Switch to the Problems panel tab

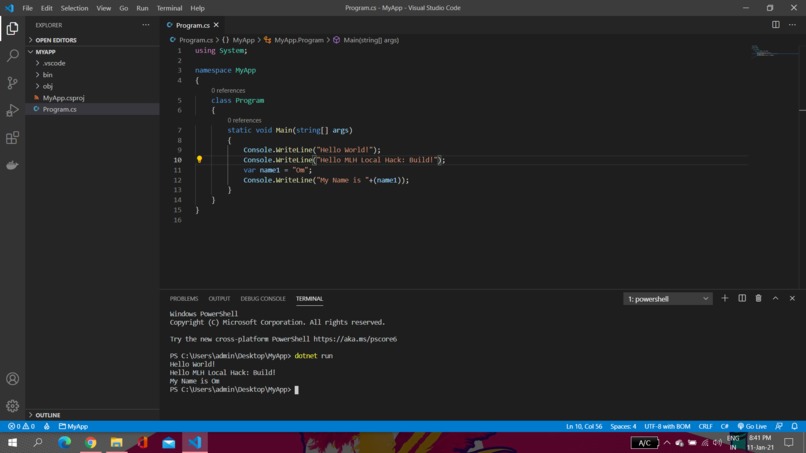tap(184, 299)
